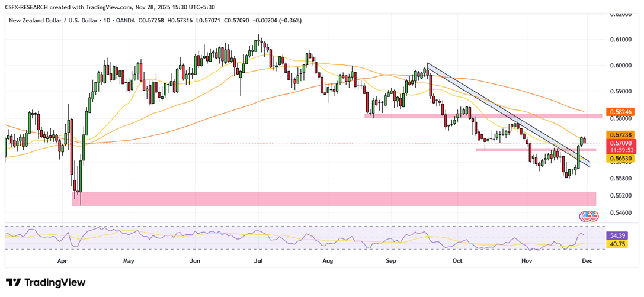Select the orange 0.58246 moving average label

click(x=620, y=111)
